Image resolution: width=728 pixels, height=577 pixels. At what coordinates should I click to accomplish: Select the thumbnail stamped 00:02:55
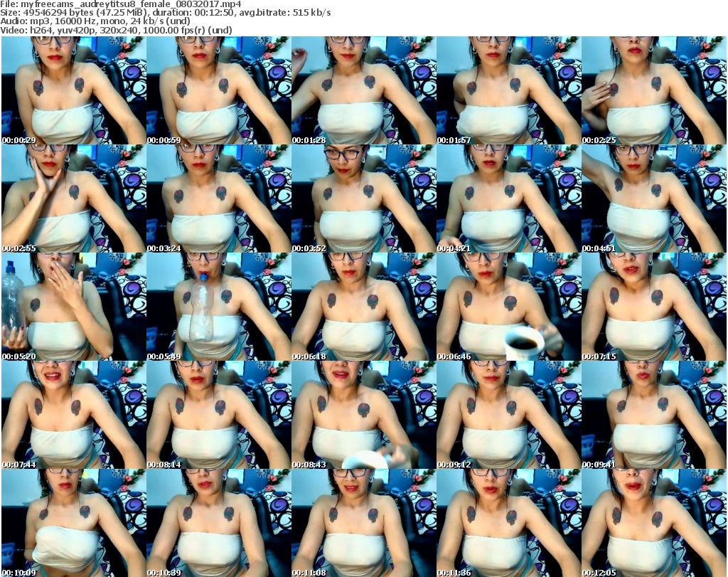tap(74, 198)
